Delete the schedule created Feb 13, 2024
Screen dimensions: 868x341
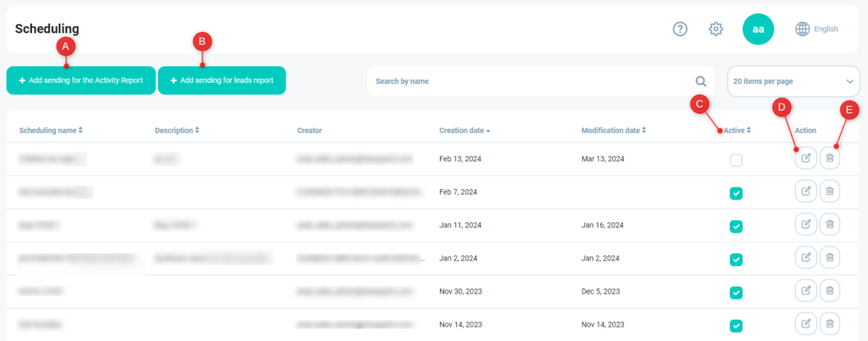[830, 159]
